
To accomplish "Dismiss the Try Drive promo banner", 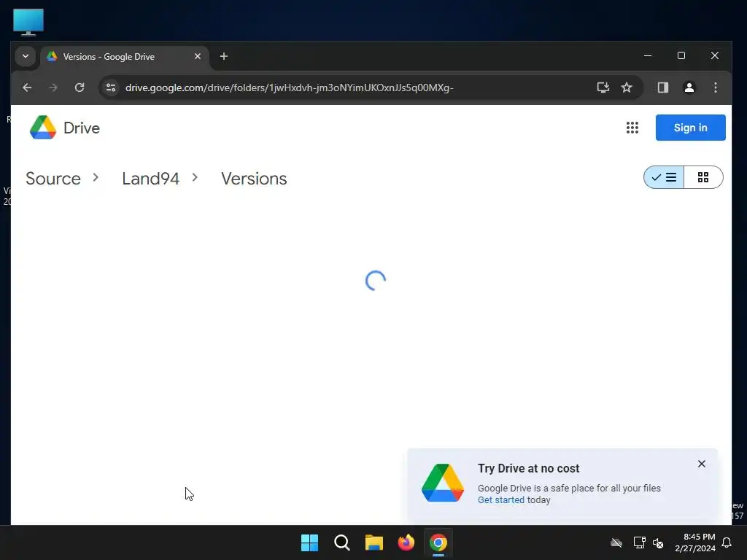I will 701,464.
